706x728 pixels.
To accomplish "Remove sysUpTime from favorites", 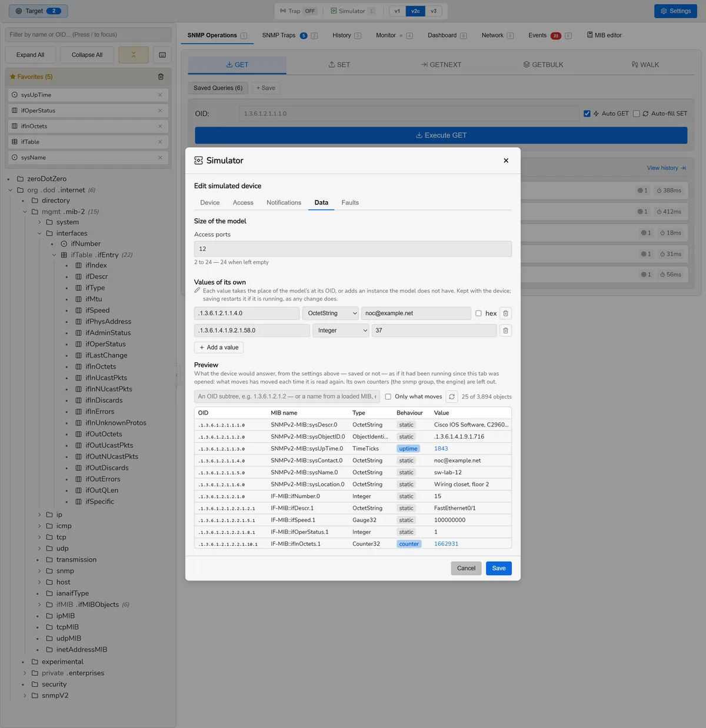I will (x=160, y=95).
